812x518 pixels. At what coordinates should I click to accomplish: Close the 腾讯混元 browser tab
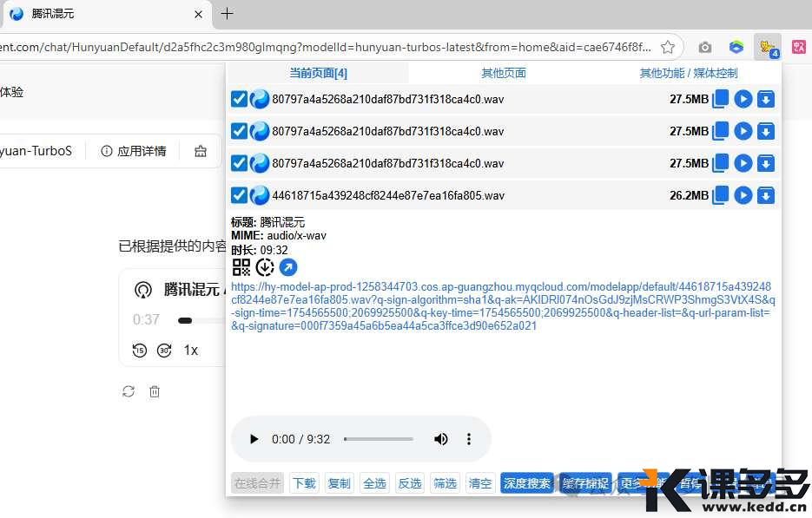click(x=198, y=15)
